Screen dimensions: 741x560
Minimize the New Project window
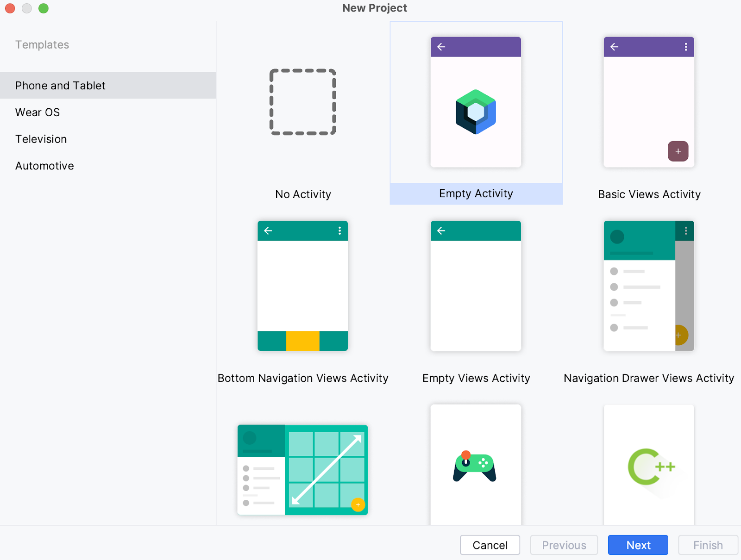pos(26,8)
